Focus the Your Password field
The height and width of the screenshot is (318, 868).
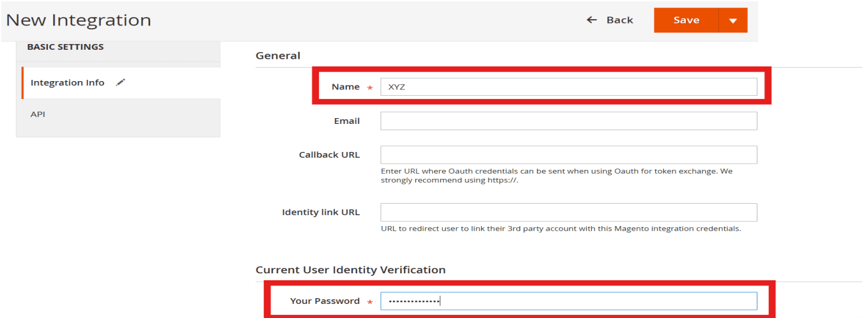pyautogui.click(x=569, y=301)
